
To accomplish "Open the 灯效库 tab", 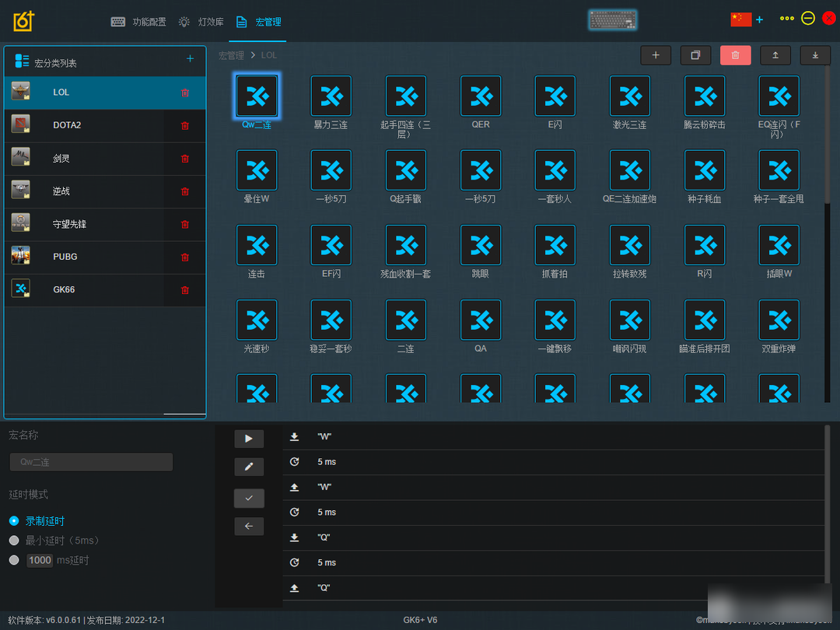I will coord(201,22).
